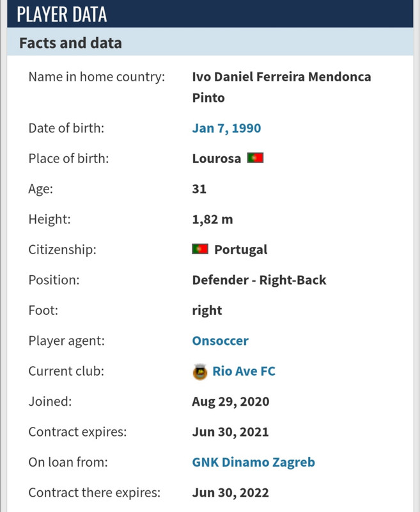Click the Defender - Right-Back position value
The height and width of the screenshot is (512, 420).
pyautogui.click(x=259, y=280)
